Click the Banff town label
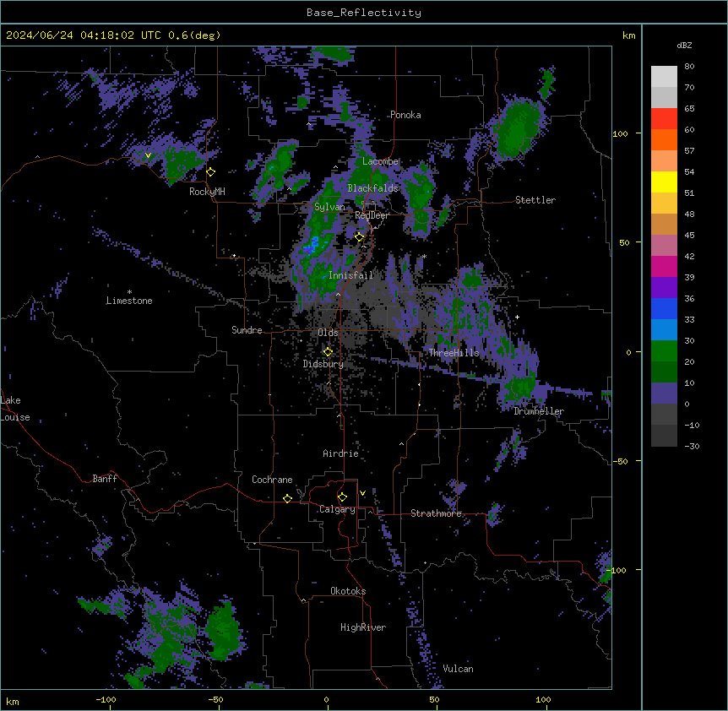The width and height of the screenshot is (728, 711). click(x=105, y=479)
